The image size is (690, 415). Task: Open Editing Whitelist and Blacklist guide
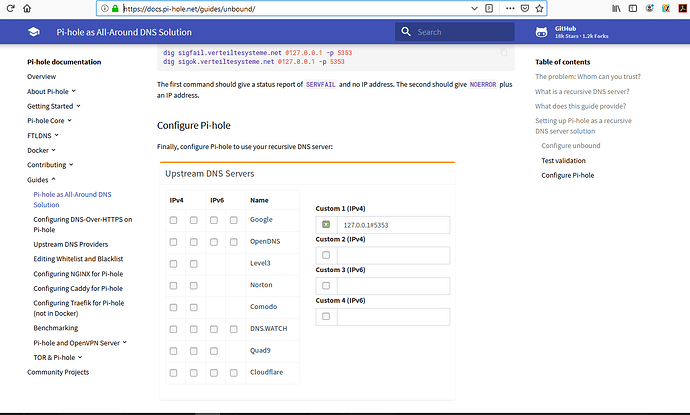[x=78, y=259]
